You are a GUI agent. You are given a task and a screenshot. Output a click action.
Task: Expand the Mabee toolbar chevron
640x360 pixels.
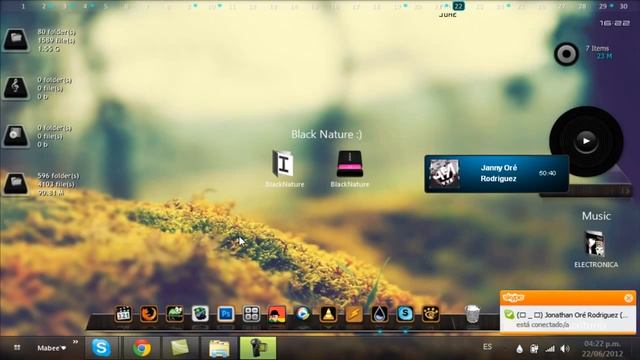click(76, 342)
